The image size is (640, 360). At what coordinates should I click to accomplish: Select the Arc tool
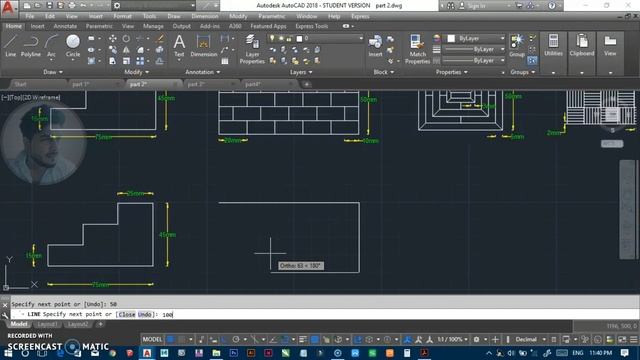coord(51,46)
